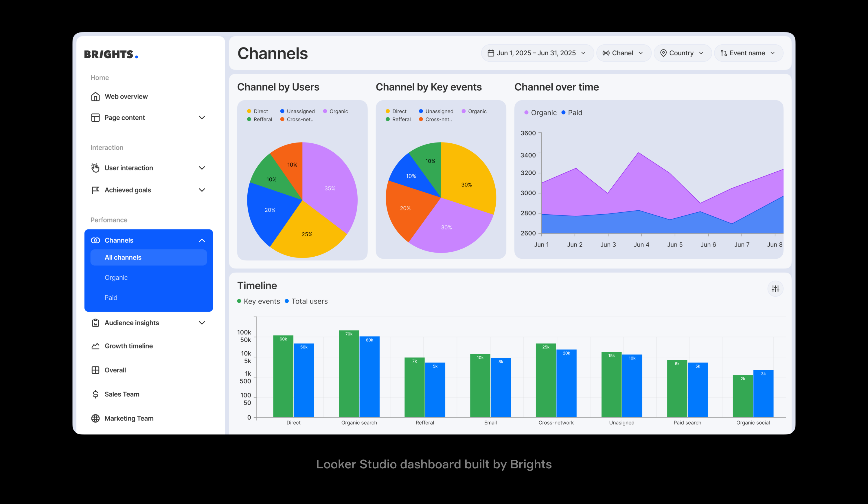Click the Marketing Team globe icon
Viewport: 868px width, 504px height.
95,418
